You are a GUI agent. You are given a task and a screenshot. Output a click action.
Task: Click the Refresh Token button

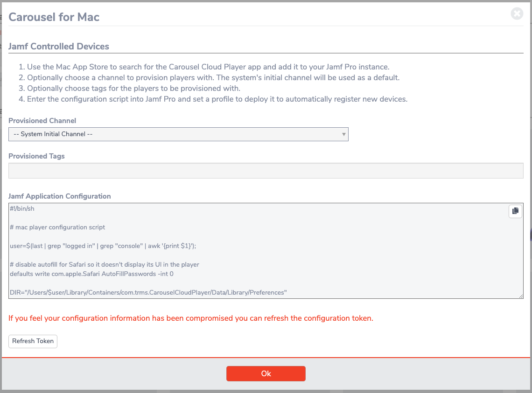pos(33,341)
